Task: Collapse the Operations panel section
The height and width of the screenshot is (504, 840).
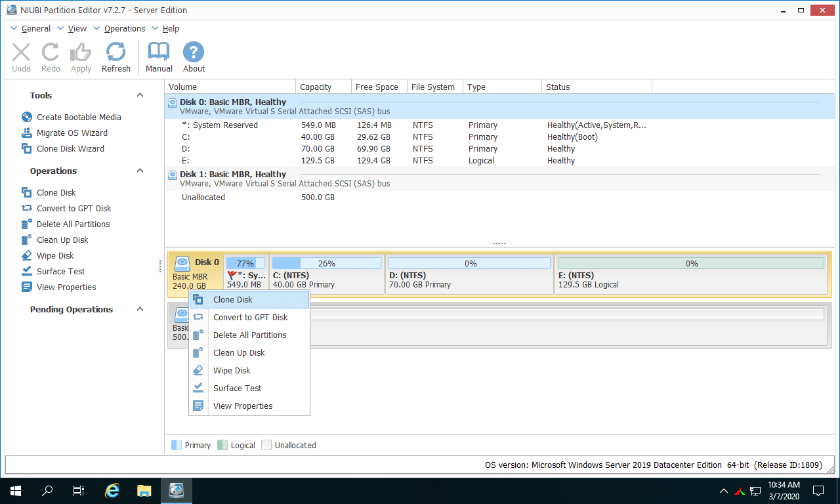Action: pyautogui.click(x=140, y=171)
